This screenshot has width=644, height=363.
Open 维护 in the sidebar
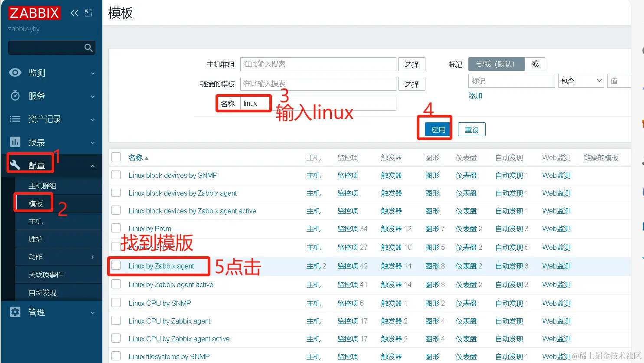pyautogui.click(x=36, y=239)
